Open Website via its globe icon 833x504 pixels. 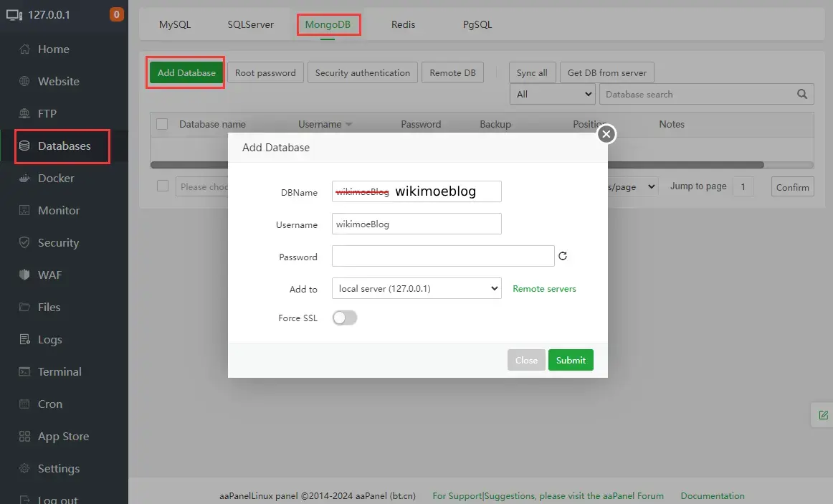tap(25, 82)
